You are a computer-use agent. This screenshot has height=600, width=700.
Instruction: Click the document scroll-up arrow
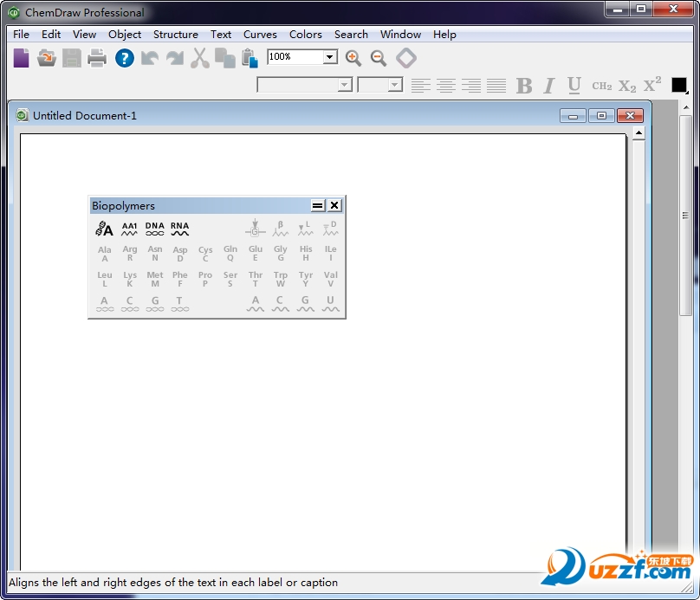coord(638,133)
